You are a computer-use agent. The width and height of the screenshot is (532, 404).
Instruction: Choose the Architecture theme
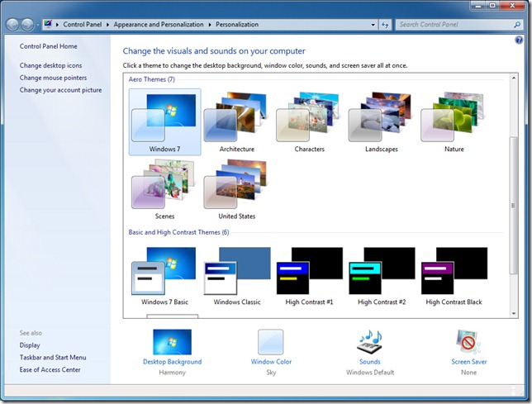click(236, 120)
